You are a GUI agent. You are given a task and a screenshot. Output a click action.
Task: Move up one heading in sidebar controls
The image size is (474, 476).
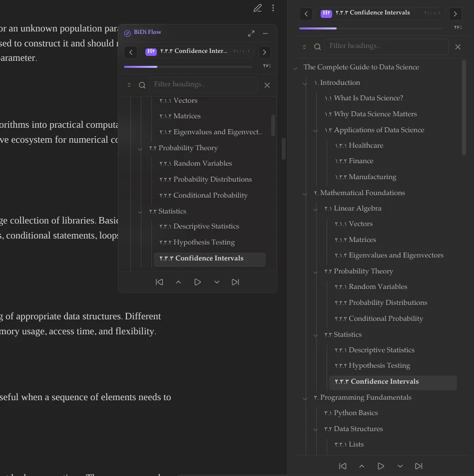362,466
